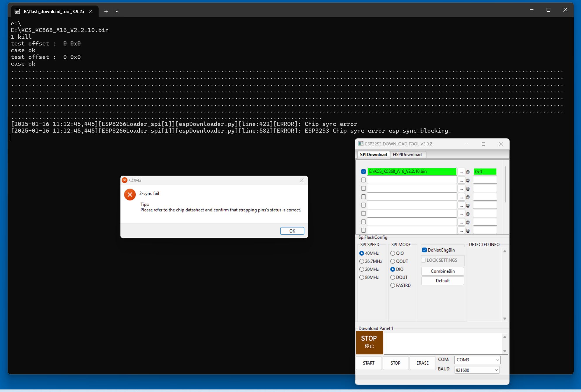Click the brown STOP status indicator
581x392 pixels.
pos(369,342)
